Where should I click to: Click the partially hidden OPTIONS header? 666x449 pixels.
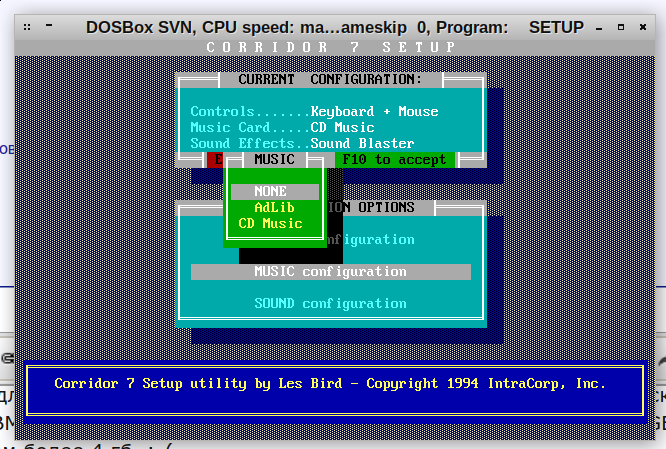coord(371,208)
